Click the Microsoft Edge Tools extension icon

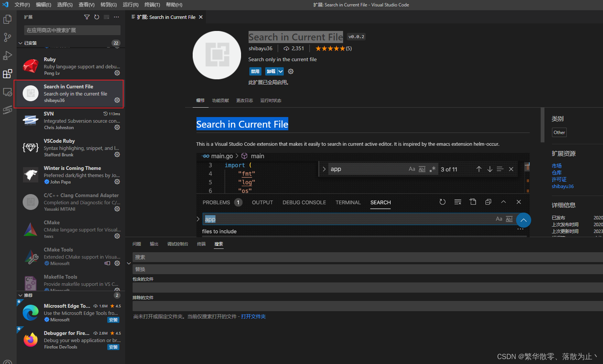tap(31, 313)
